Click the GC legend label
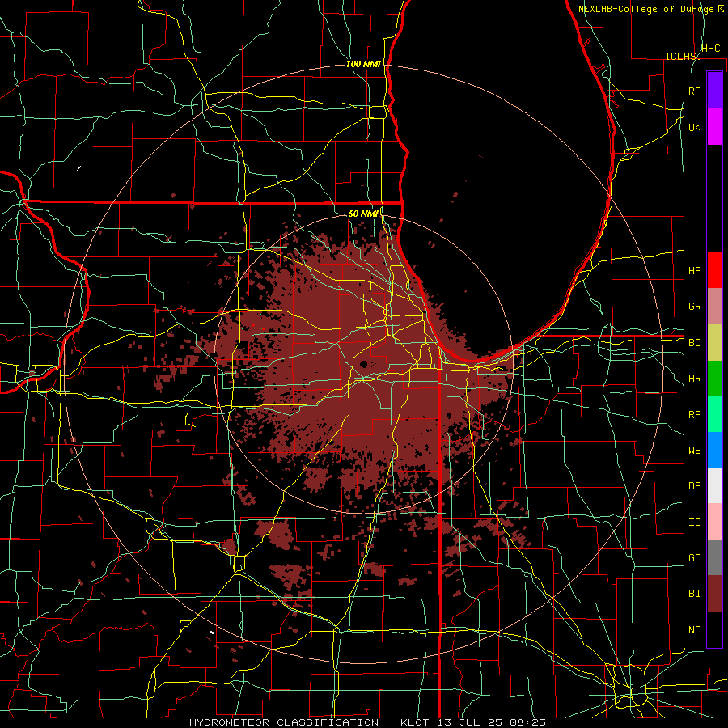 [694, 558]
